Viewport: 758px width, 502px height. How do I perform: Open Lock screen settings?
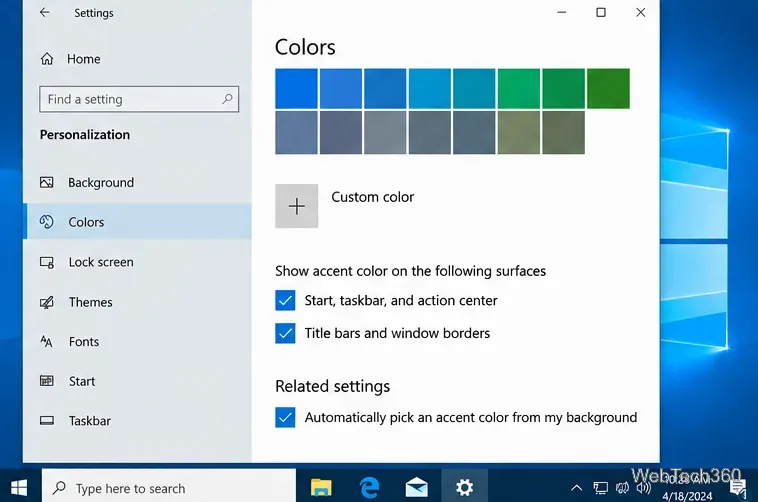click(x=137, y=262)
